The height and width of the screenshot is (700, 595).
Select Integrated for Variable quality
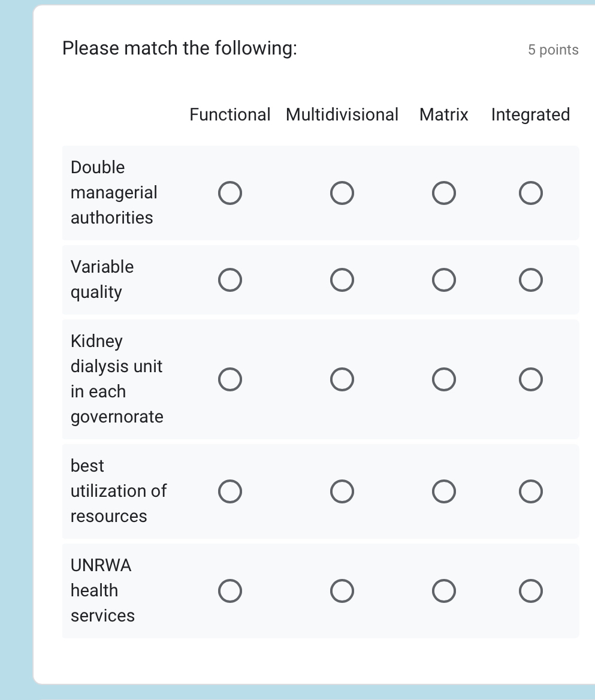(x=530, y=279)
